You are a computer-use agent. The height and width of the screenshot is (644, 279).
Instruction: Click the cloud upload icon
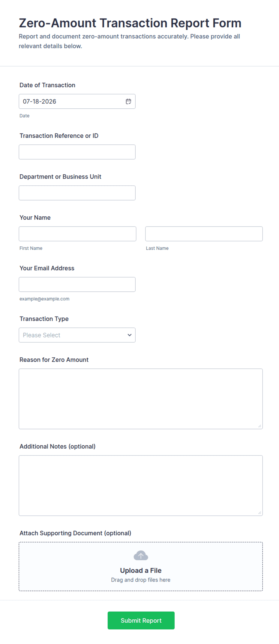pos(141,555)
